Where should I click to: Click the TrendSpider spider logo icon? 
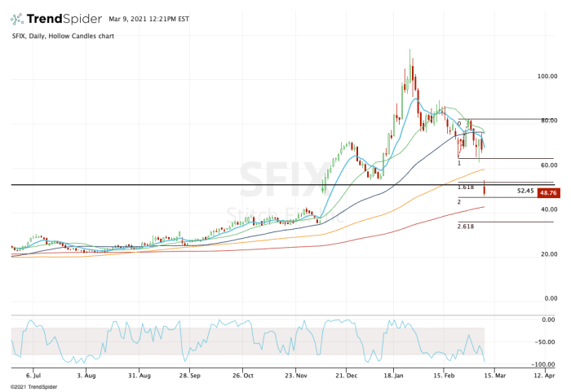17,18
